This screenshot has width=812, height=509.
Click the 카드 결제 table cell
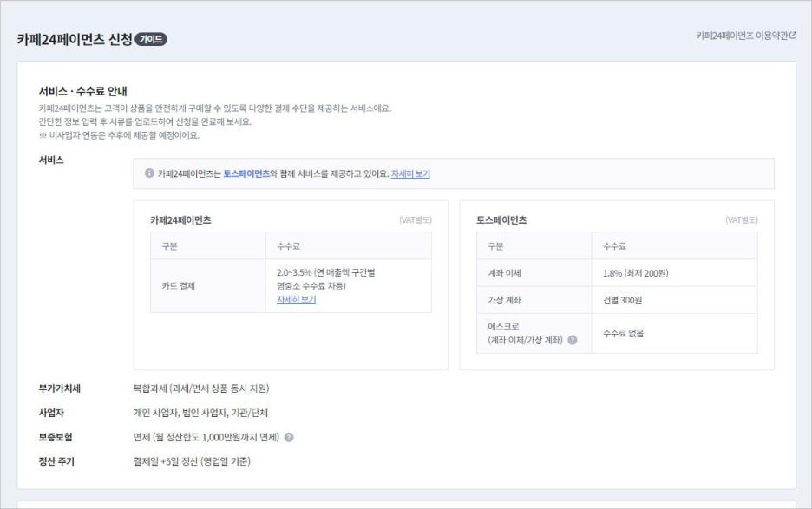click(208, 286)
